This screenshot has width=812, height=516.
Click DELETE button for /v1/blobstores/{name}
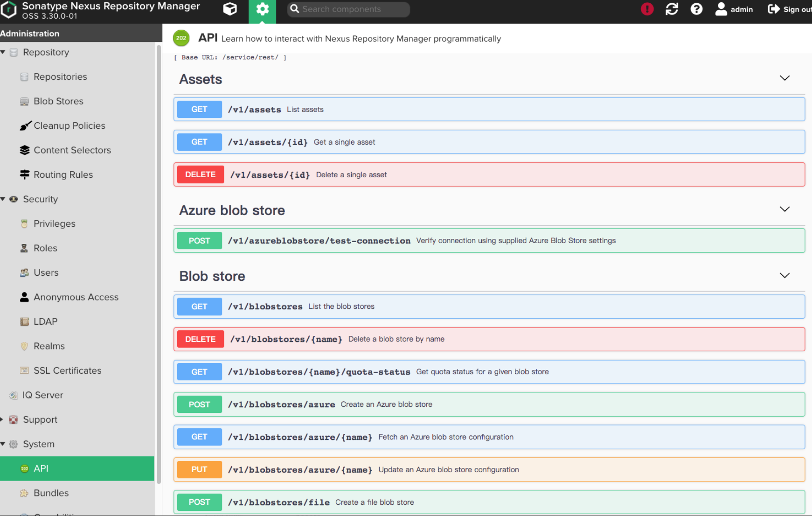(200, 339)
